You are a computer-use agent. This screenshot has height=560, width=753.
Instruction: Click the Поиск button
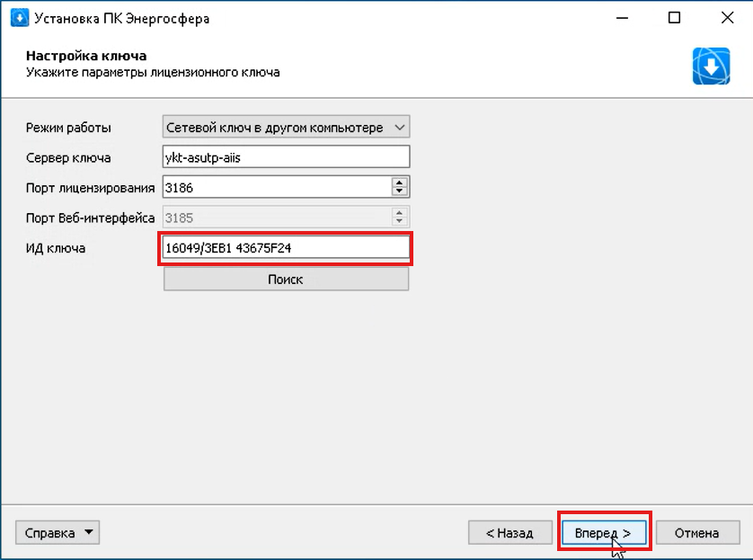pyautogui.click(x=287, y=279)
